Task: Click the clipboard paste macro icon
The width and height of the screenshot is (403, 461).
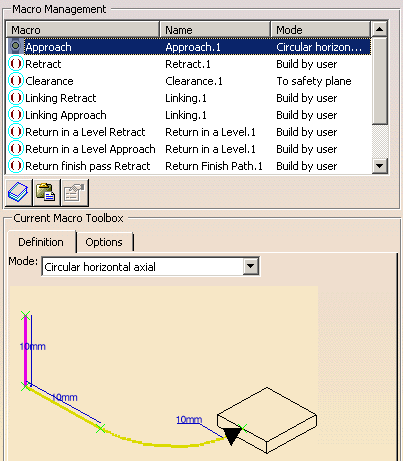Action: click(x=46, y=192)
